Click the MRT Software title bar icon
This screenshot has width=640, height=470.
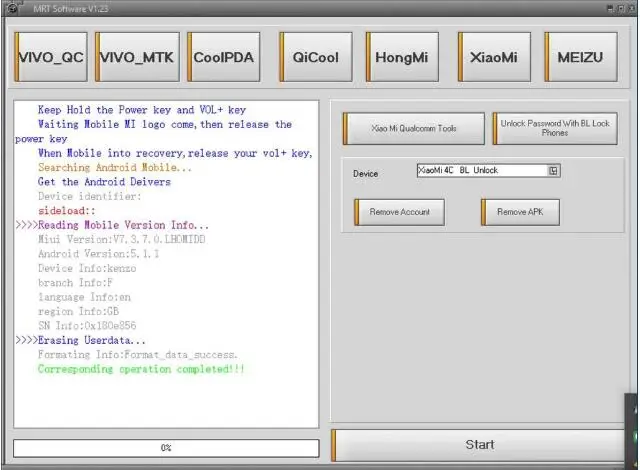[x=12, y=8]
